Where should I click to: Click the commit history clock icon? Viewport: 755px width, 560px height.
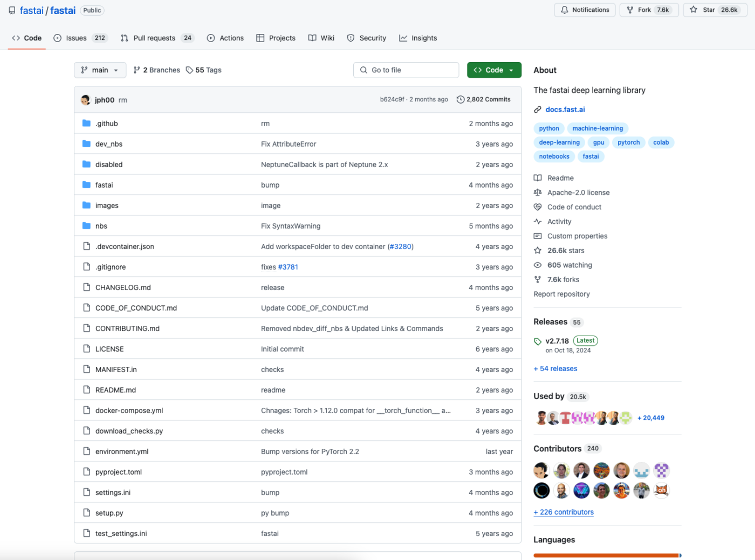[460, 100]
